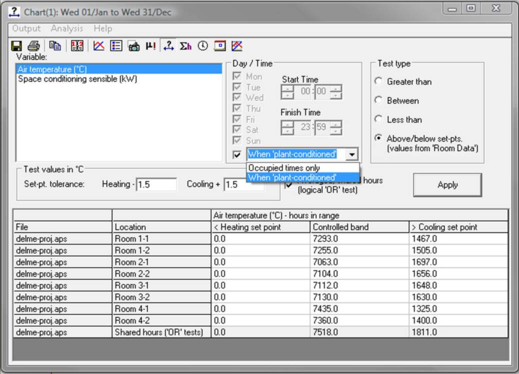Click the File column header

pos(62,227)
